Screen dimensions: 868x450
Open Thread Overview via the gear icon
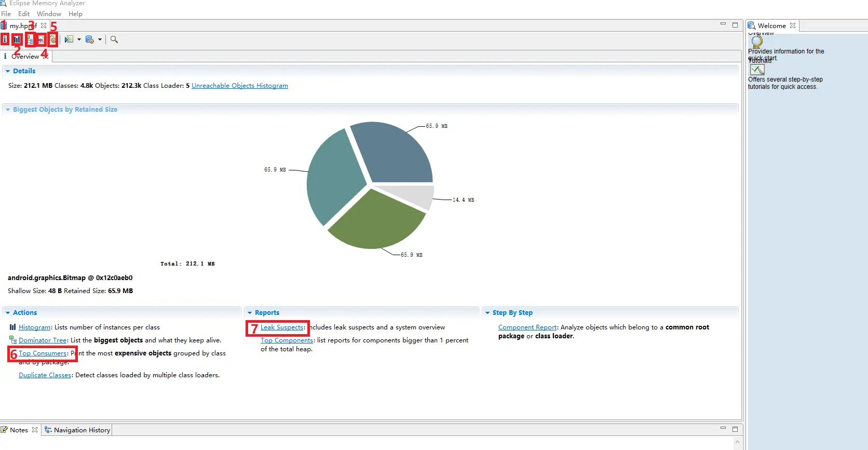pos(52,39)
